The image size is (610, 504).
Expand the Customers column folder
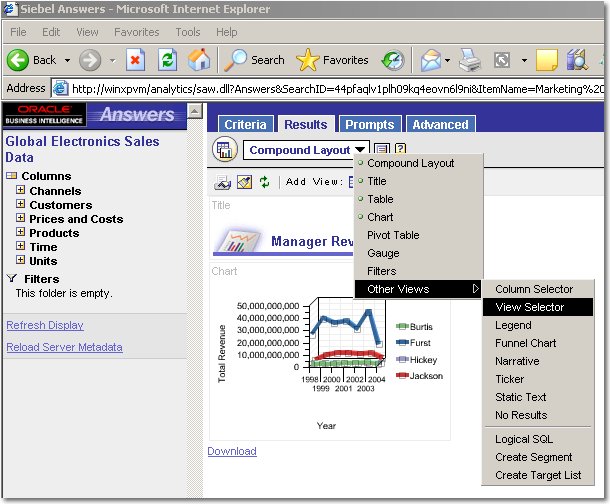pos(21,204)
